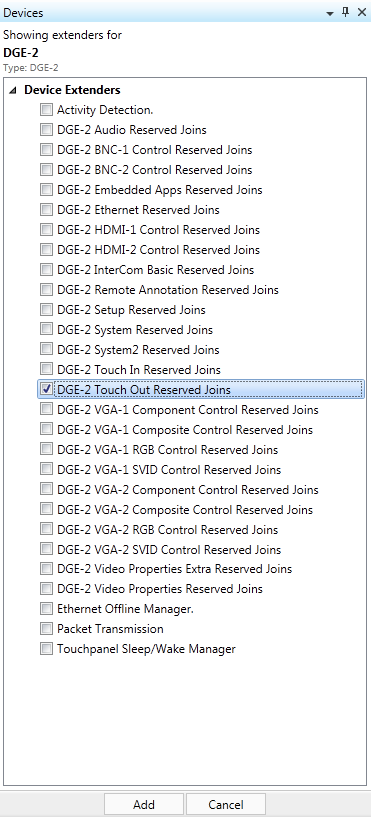Open the Devices panel options arrow
371x817 pixels.
[329, 14]
